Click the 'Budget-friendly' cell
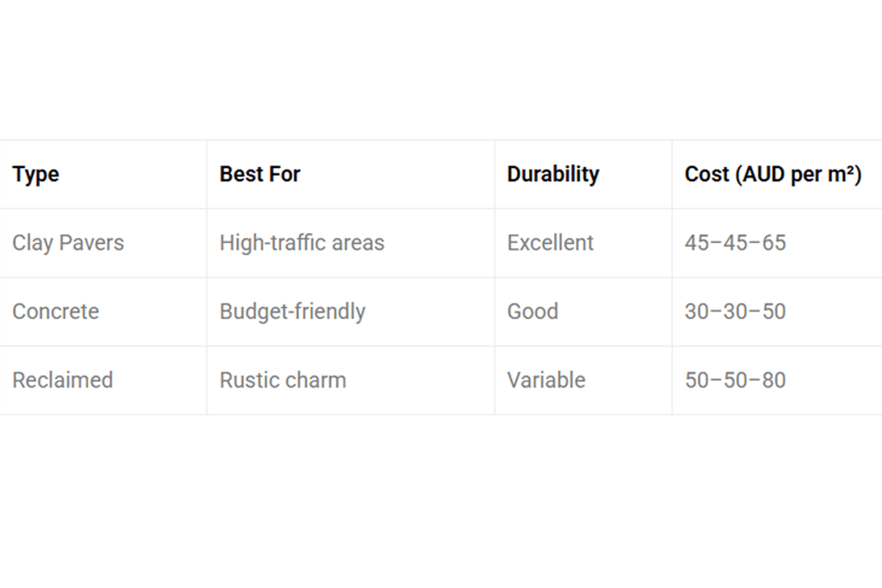Screen dimensions: 882x588 292,311
